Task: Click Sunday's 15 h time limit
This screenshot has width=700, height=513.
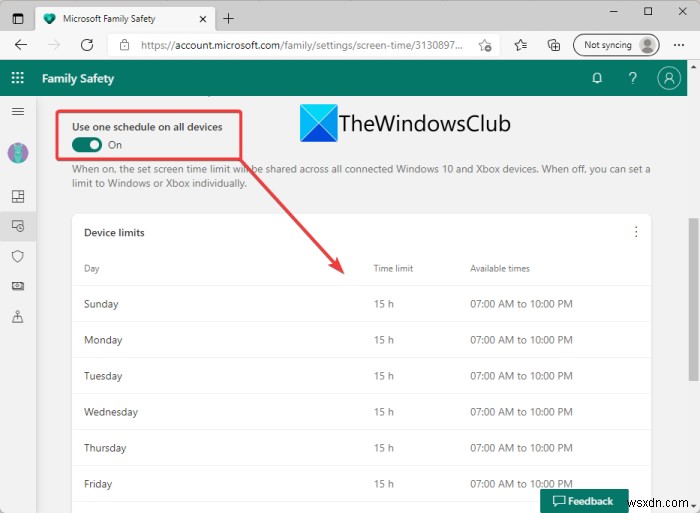Action: pos(383,304)
